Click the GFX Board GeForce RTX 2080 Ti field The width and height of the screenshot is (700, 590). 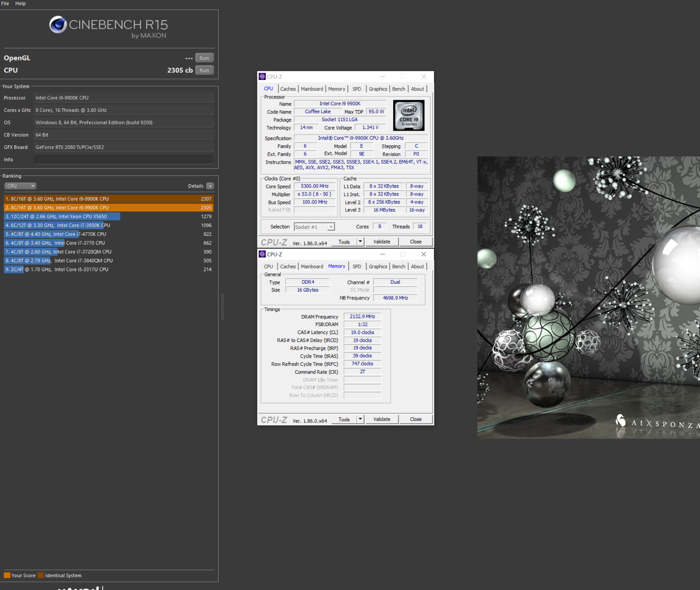(123, 147)
